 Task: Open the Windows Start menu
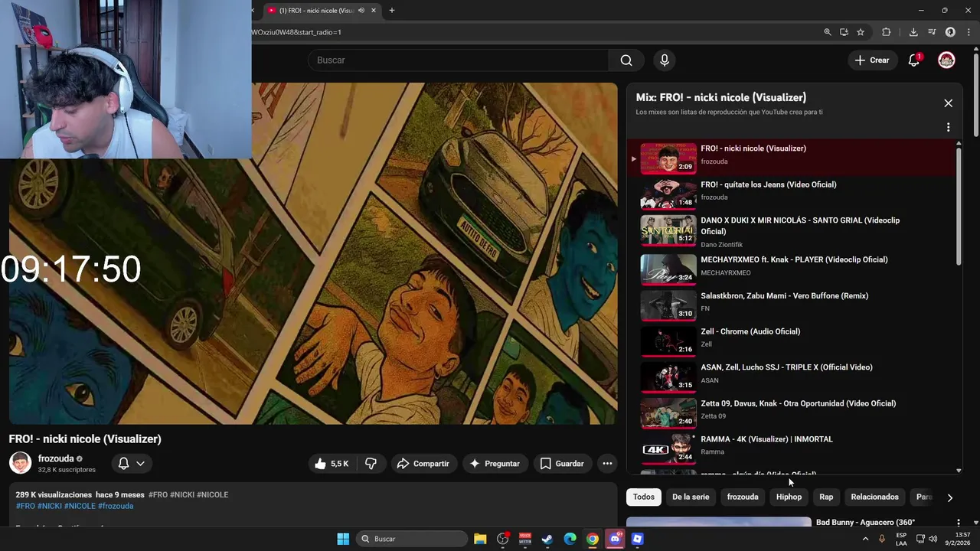[x=343, y=539]
